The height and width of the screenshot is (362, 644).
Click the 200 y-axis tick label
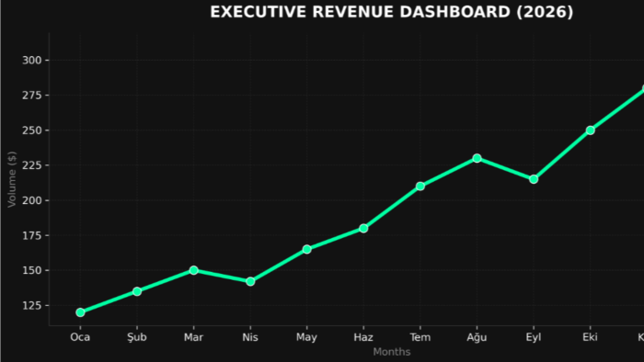tap(32, 200)
